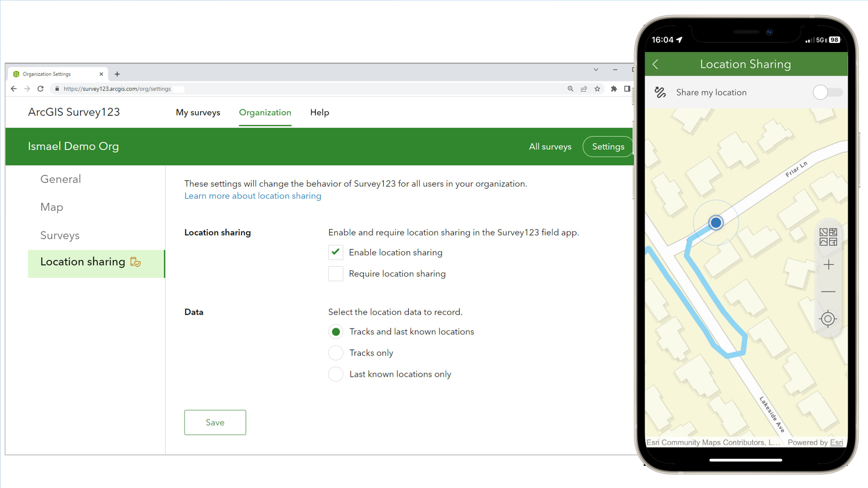Check Require location sharing
The image size is (868, 488).
pos(335,273)
